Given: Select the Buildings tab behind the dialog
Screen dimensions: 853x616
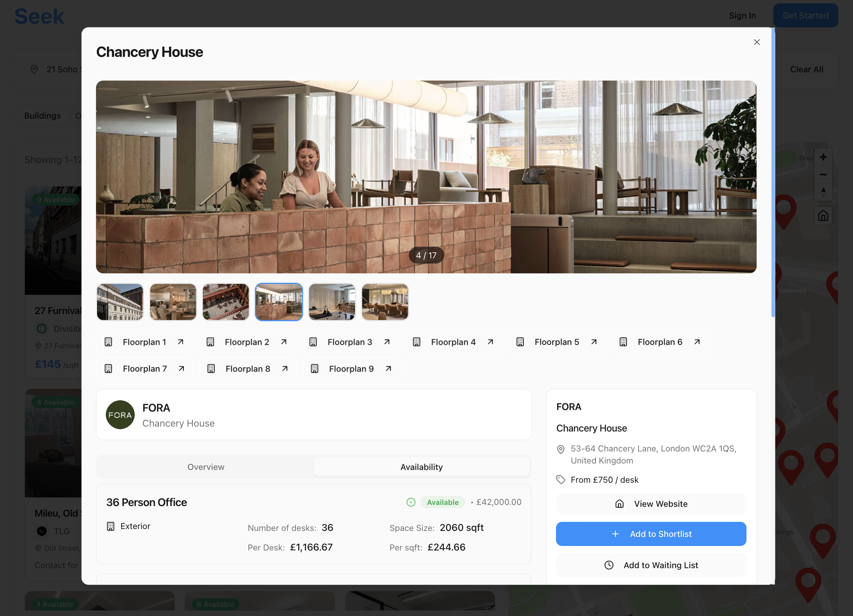Looking at the screenshot, I should tap(43, 116).
